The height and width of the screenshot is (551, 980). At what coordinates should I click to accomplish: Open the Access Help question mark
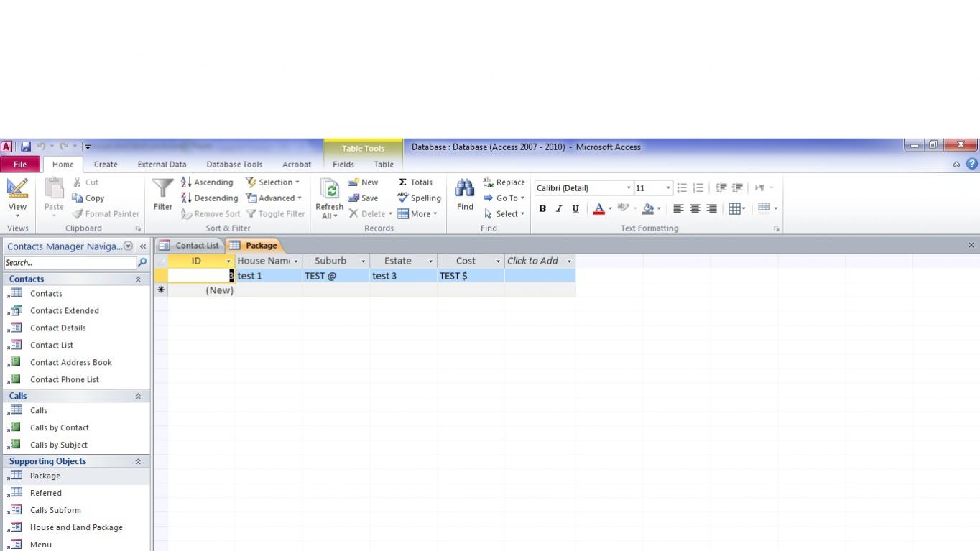point(972,164)
